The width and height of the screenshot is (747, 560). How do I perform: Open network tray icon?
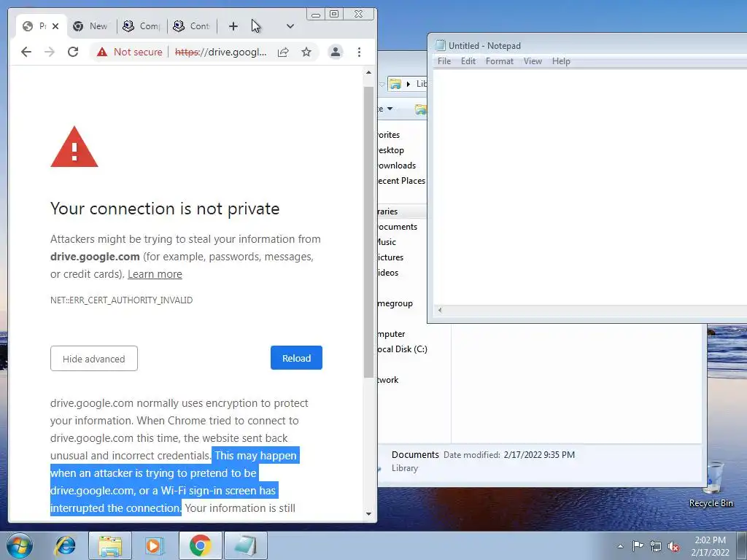(656, 546)
